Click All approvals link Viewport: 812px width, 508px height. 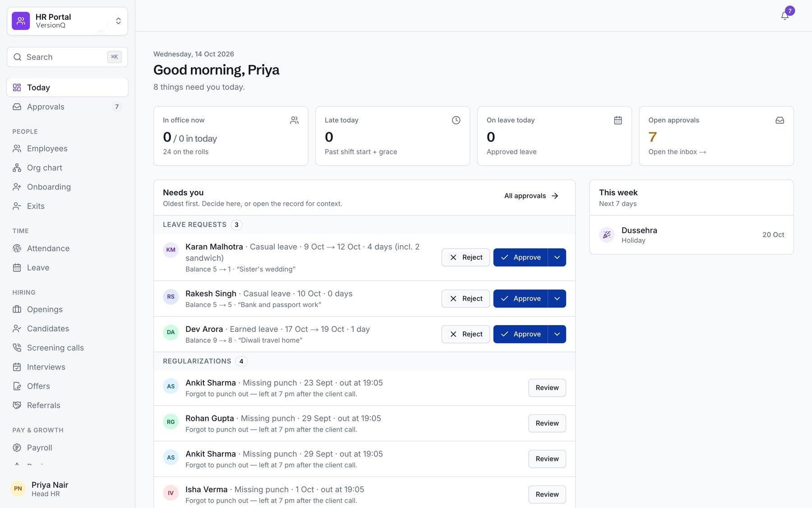pos(531,196)
